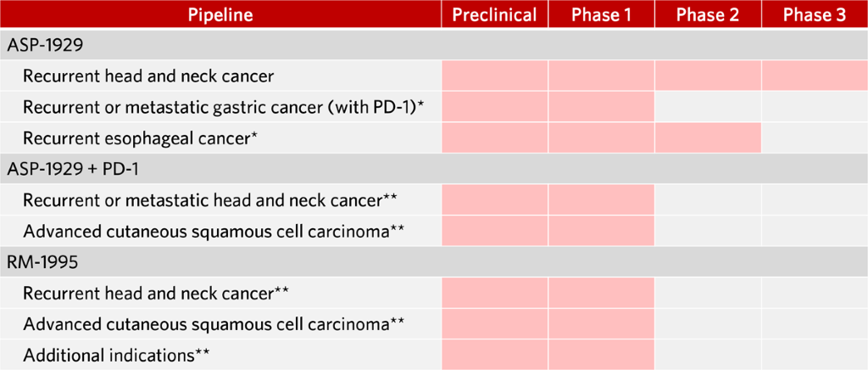Click the RM-1995 group row label
Screen dimensions: 868x370
[x=42, y=262]
